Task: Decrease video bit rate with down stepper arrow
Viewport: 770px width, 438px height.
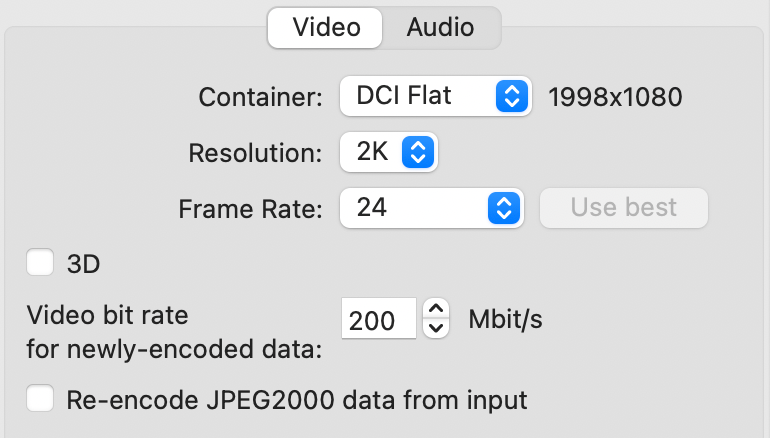Action: coord(436,330)
